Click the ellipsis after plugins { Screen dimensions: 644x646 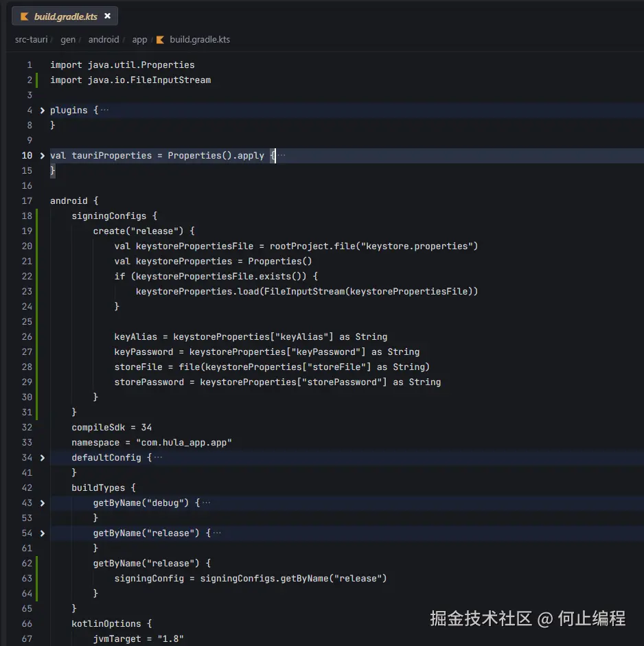(x=104, y=110)
